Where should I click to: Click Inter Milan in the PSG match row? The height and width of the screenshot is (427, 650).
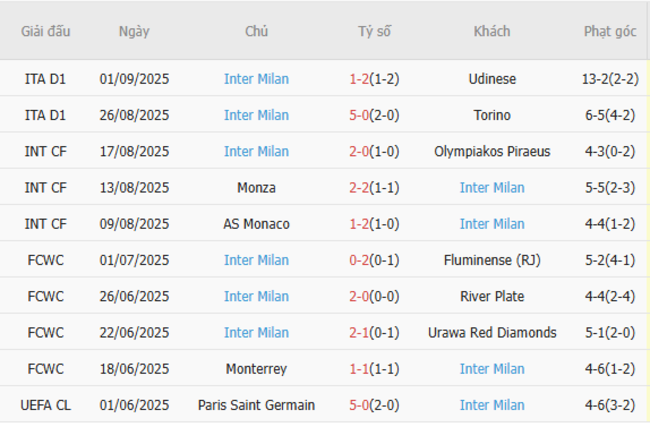[492, 405]
